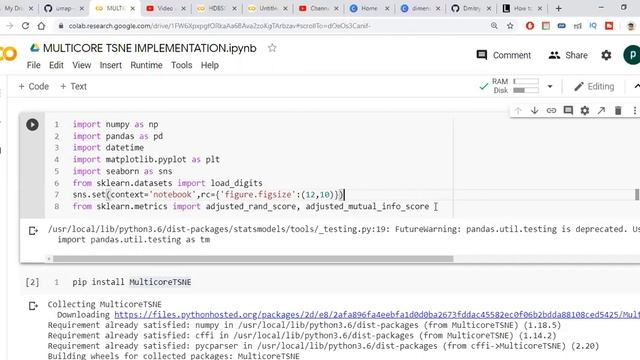This screenshot has height=360, width=640.
Task: Open the File menu
Action: click(33, 65)
